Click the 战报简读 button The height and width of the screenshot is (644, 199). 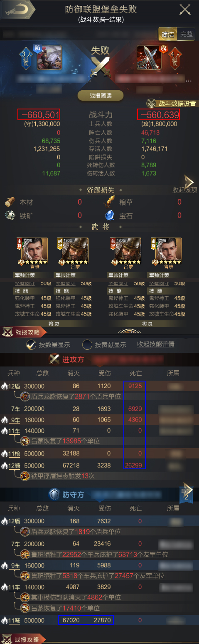point(101,95)
